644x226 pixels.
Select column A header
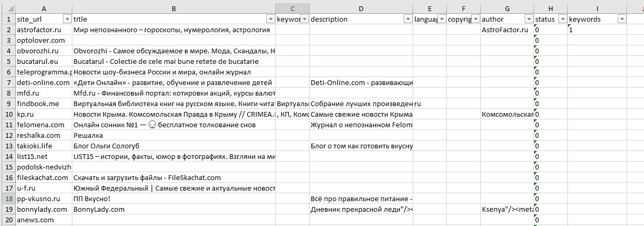tap(44, 8)
